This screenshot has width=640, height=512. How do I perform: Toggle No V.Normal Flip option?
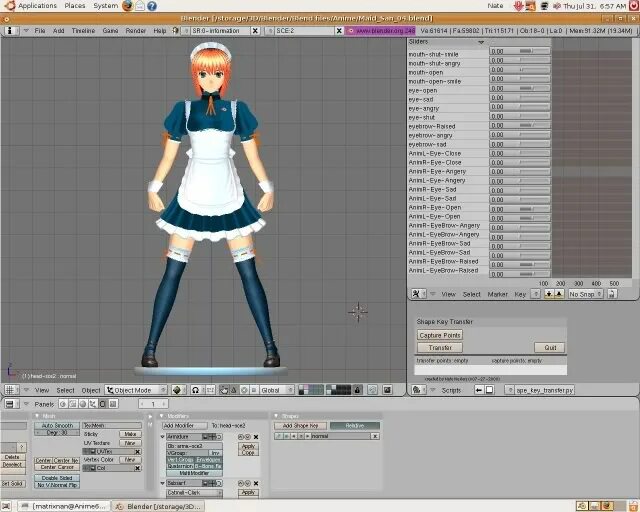click(57, 485)
